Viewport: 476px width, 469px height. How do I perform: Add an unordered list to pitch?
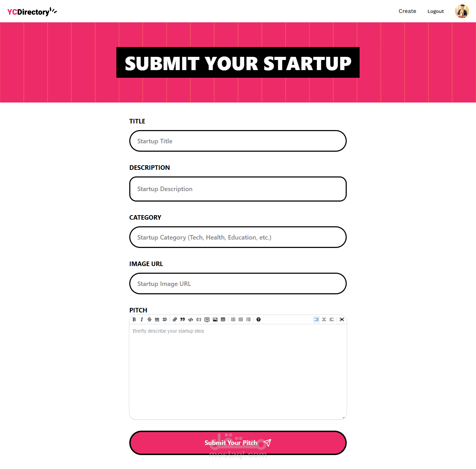(233, 319)
